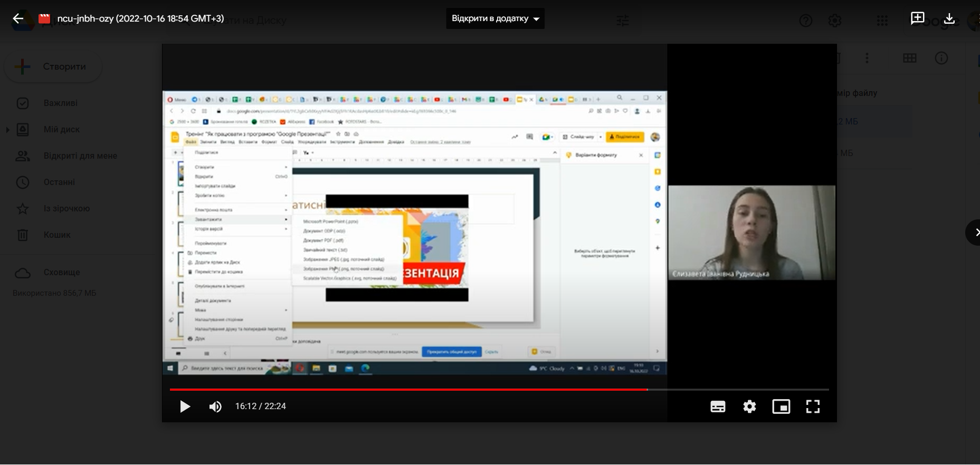This screenshot has height=465, width=980.
Task: Open the "Відкрити в додатку" dropdown
Action: [495, 18]
